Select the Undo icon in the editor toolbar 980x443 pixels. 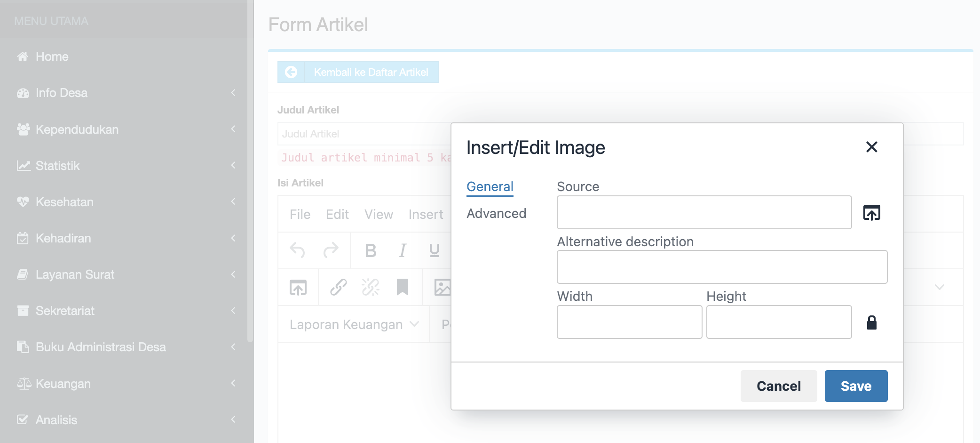coord(298,250)
